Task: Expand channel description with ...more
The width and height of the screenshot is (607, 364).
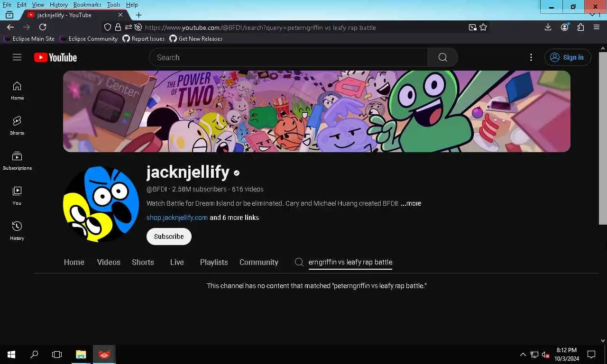Action: [411, 203]
